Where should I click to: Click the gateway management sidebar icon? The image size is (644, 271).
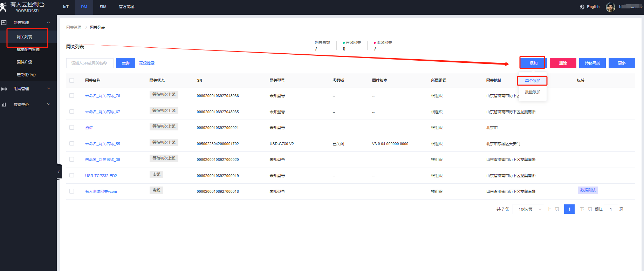(4, 22)
